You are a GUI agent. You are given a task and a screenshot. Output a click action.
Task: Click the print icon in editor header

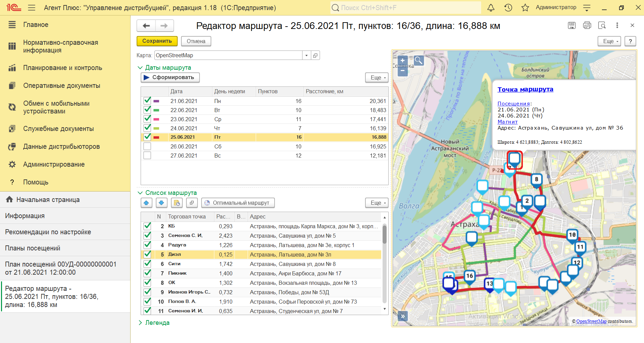[587, 25]
